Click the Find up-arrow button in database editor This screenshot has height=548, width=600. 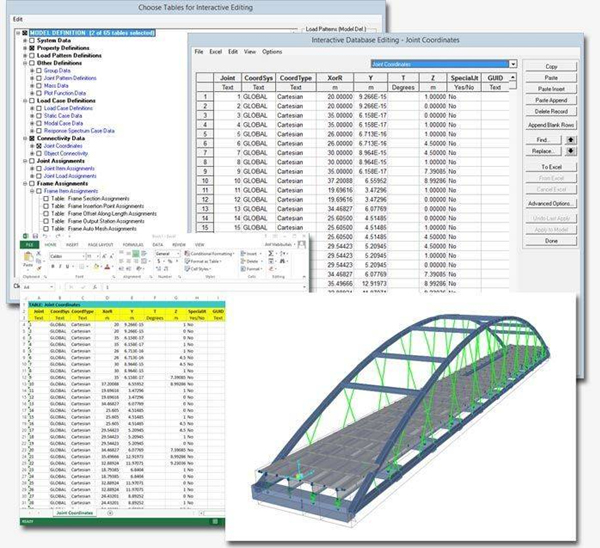[x=570, y=140]
